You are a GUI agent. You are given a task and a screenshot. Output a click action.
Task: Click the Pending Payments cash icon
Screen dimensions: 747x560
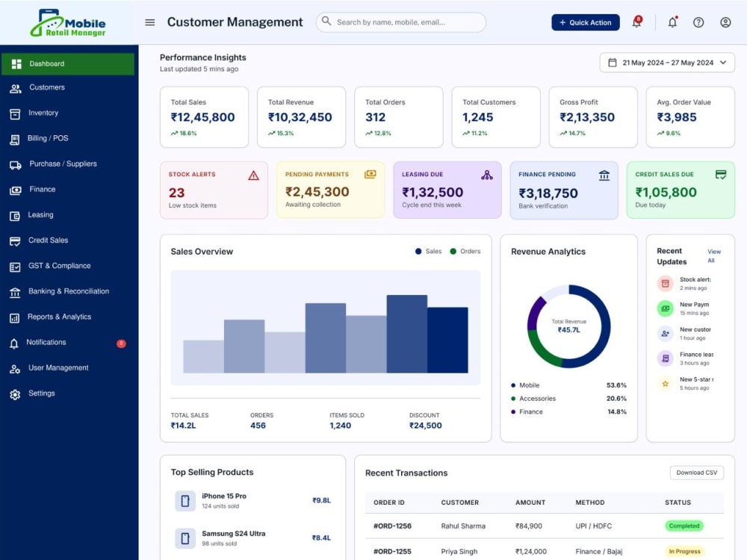371,174
